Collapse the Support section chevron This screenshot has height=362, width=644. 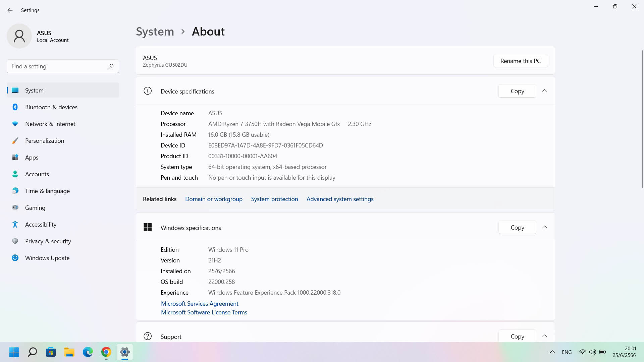pyautogui.click(x=545, y=336)
